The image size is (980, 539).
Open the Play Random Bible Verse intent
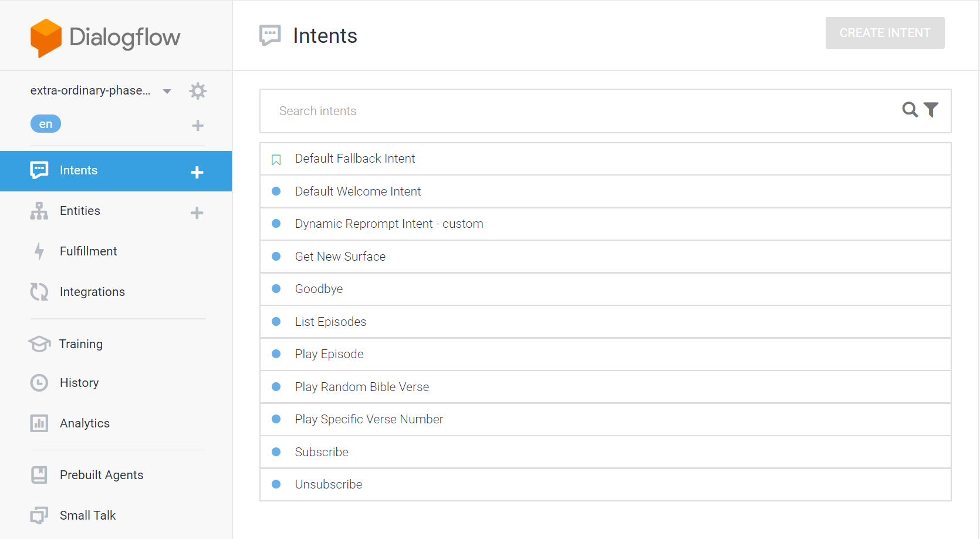[361, 387]
